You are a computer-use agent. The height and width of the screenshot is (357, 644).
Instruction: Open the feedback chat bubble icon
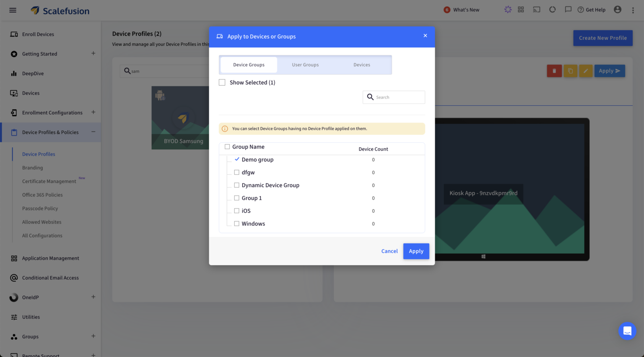tap(568, 9)
